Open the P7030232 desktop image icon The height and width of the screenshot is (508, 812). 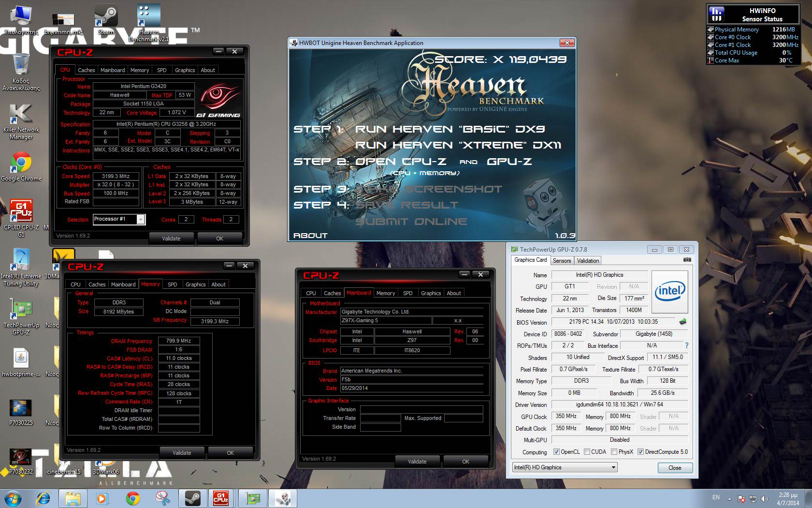[x=21, y=461]
